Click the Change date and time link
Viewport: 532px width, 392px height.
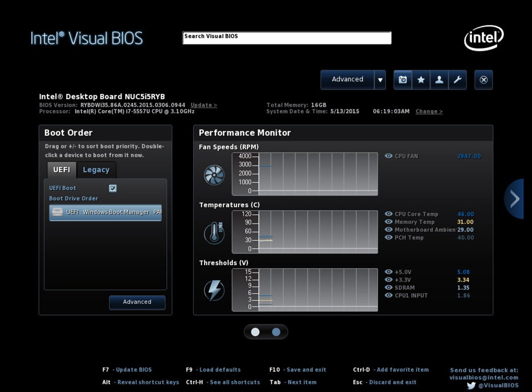429,112
